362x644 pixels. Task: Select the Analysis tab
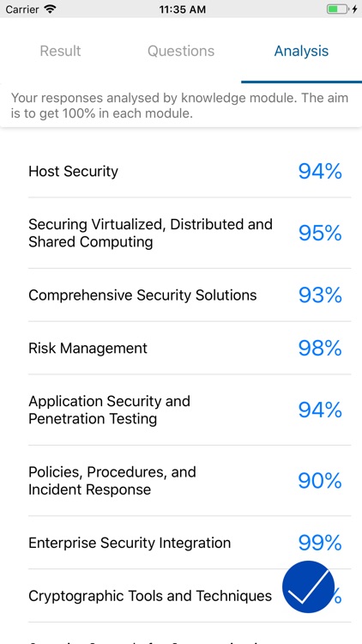302,51
